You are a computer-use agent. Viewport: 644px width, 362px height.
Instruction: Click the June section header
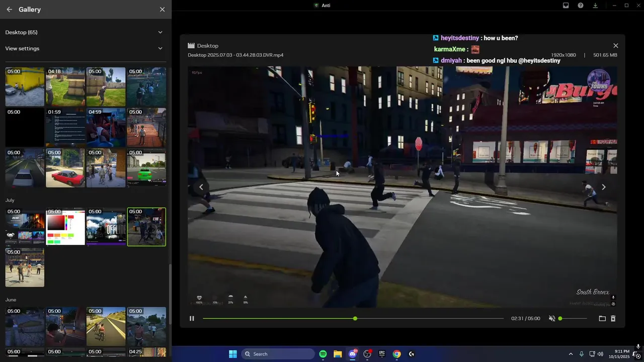click(11, 300)
